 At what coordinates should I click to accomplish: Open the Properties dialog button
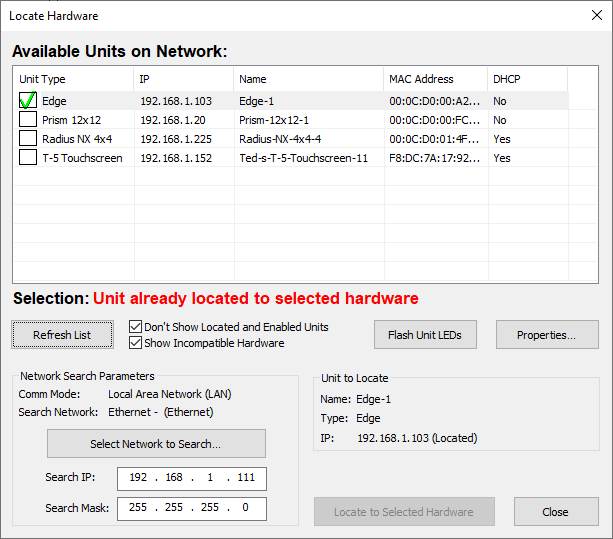[547, 335]
